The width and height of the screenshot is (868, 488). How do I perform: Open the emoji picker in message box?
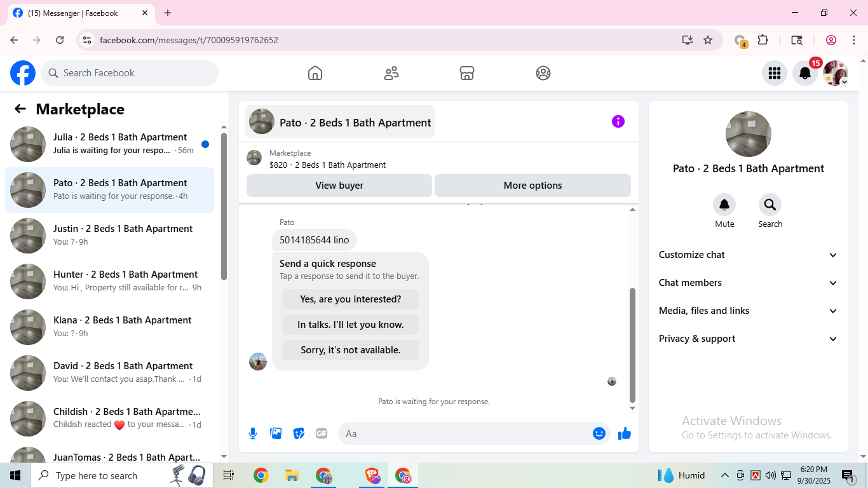pos(599,433)
